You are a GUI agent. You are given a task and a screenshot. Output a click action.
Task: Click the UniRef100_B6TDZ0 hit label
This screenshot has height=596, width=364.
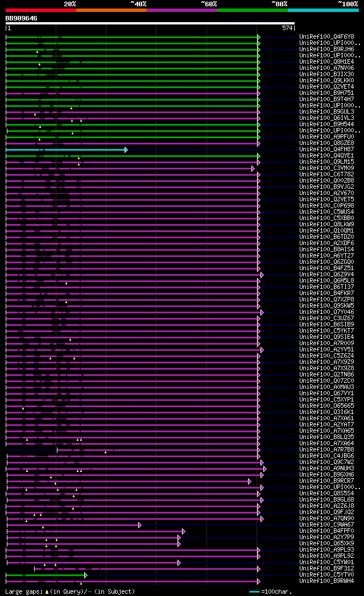click(x=326, y=237)
